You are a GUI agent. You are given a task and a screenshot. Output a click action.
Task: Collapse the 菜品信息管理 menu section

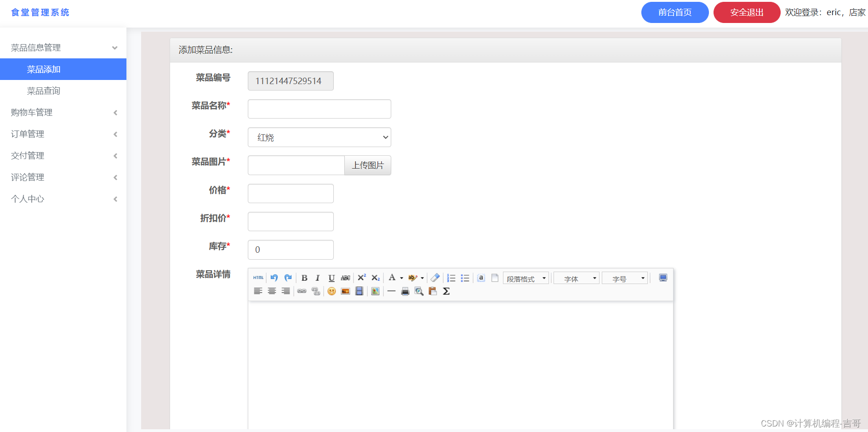pos(63,47)
